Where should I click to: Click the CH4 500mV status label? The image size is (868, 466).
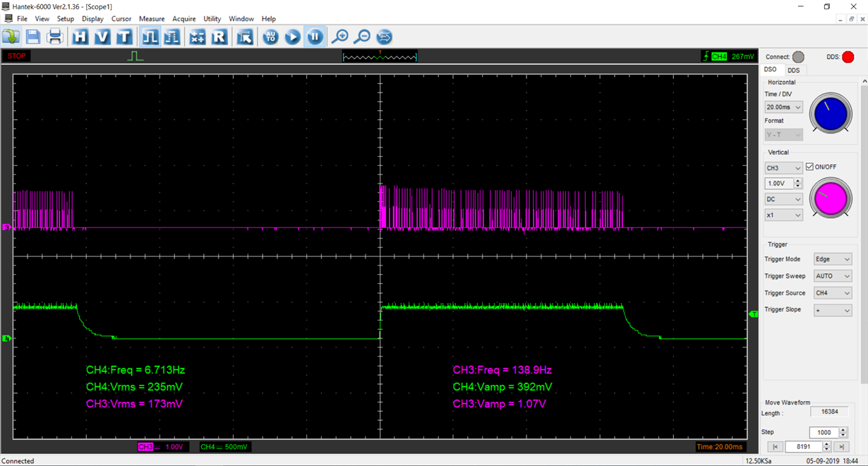tap(225, 447)
